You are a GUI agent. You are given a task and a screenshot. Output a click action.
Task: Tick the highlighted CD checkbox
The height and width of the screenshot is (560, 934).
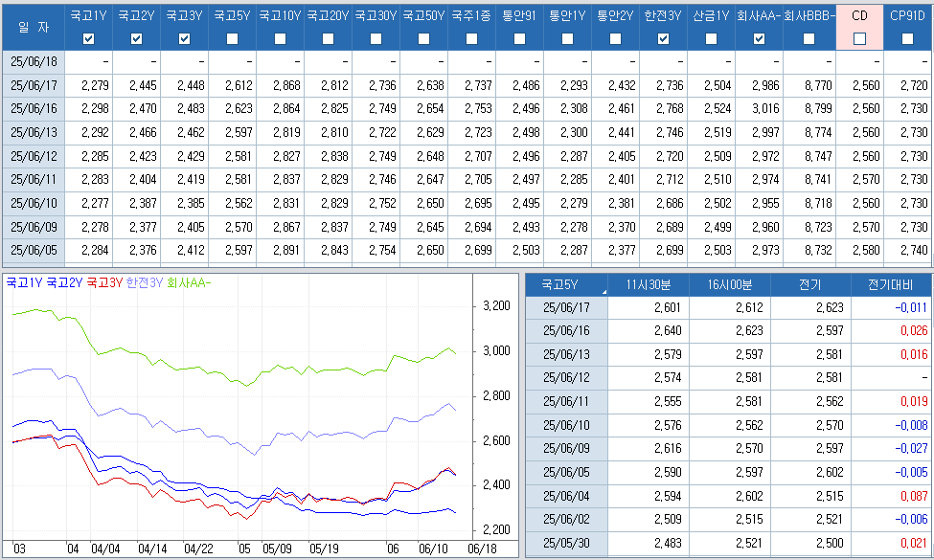pos(859,38)
